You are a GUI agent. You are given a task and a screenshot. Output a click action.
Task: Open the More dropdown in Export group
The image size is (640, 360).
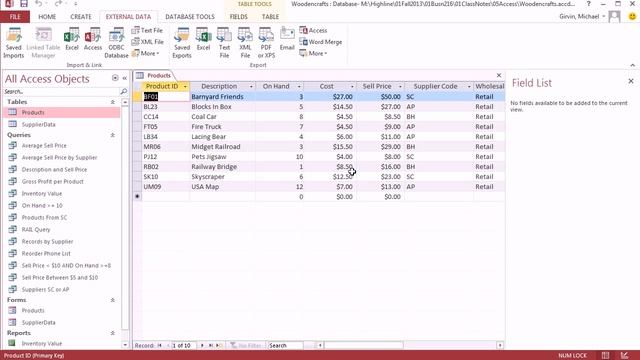click(x=313, y=53)
